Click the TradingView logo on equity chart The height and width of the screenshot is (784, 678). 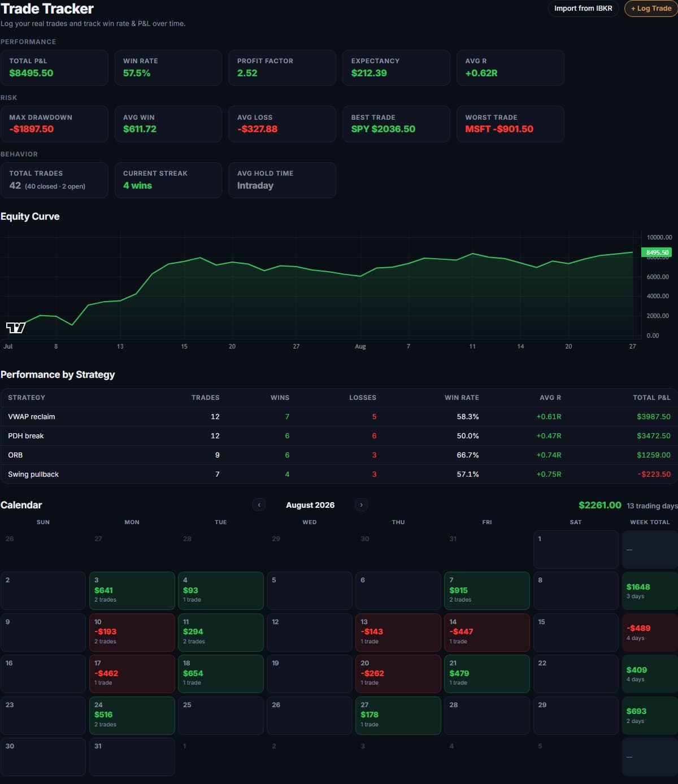[16, 328]
